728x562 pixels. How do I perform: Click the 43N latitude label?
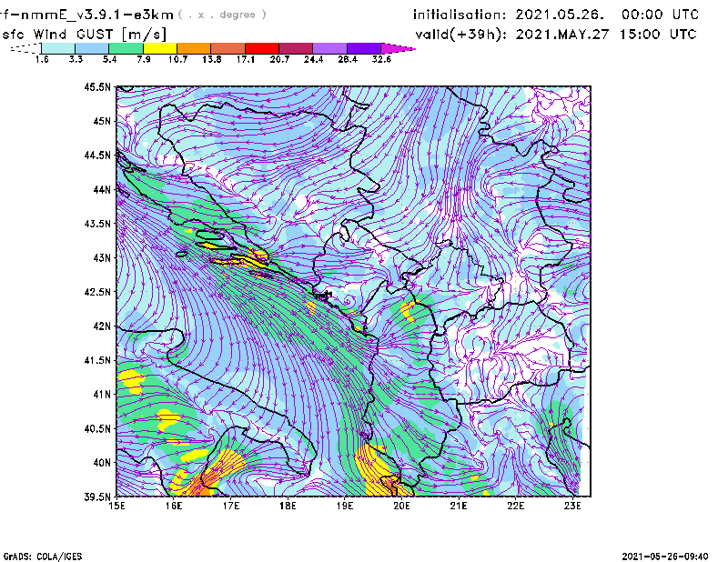102,257
